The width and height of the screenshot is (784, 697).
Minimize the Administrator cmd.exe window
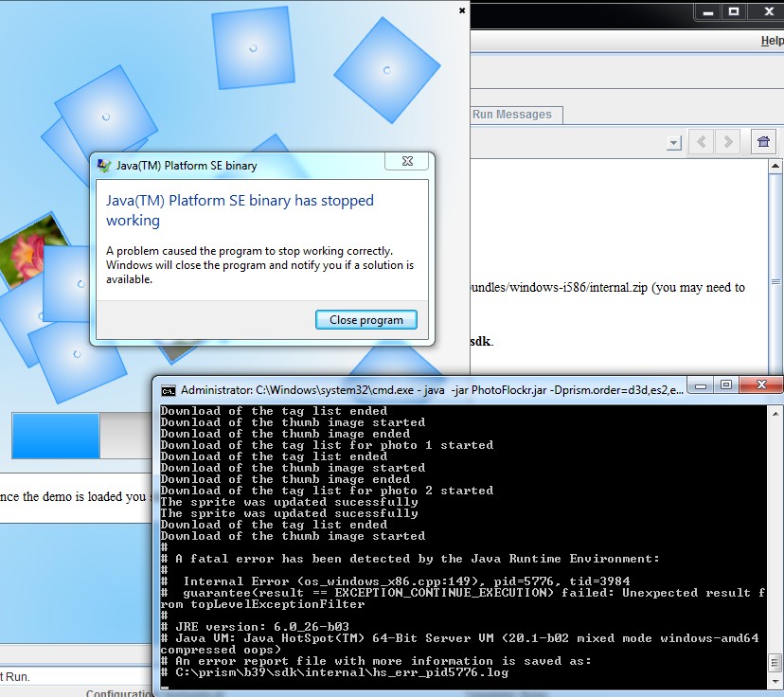(703, 385)
